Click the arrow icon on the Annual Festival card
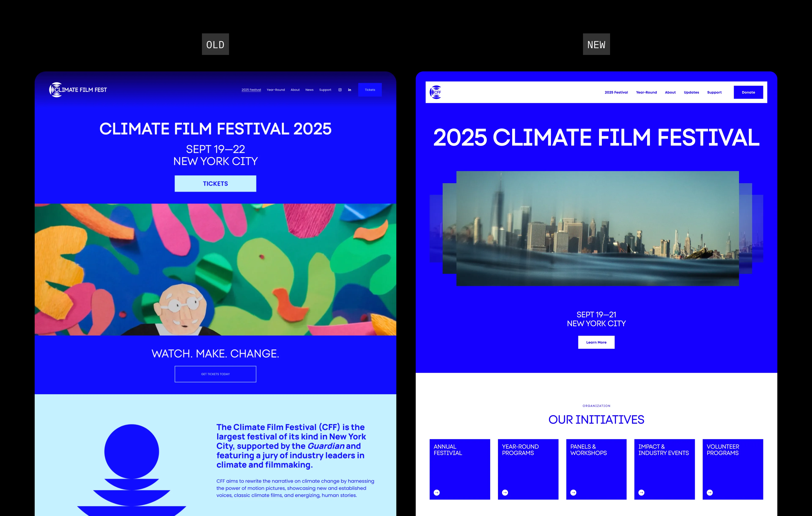 coord(437,492)
